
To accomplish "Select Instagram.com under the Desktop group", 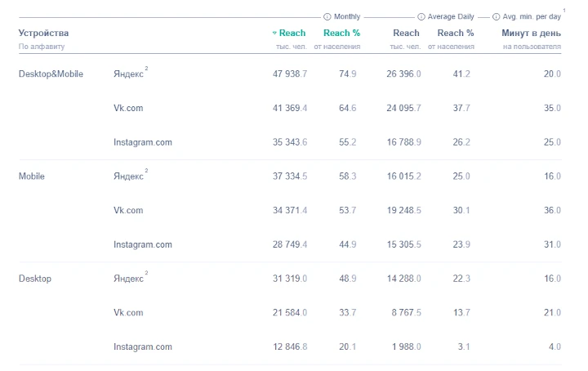I will point(142,347).
